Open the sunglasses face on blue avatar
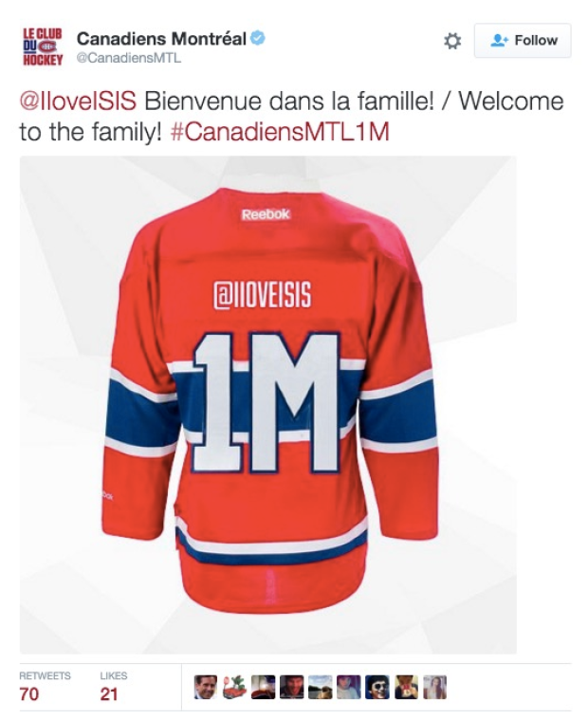Screen dimensions: 588x719 pos(377,687)
